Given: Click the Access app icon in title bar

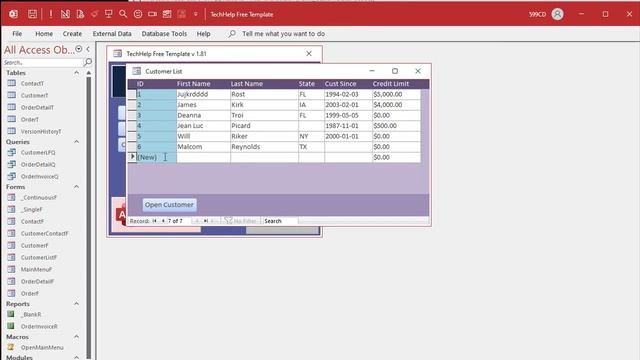Looking at the screenshot, I should coord(13,14).
